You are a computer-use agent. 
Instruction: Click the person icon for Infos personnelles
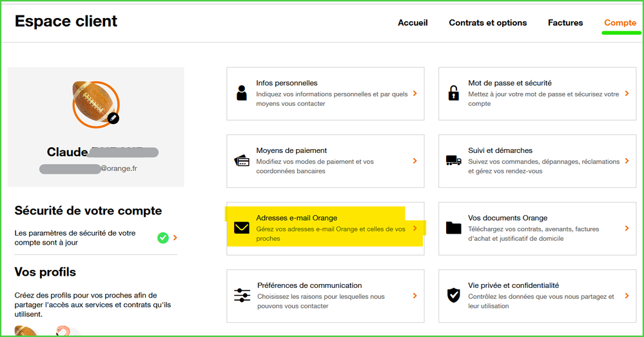click(x=242, y=93)
